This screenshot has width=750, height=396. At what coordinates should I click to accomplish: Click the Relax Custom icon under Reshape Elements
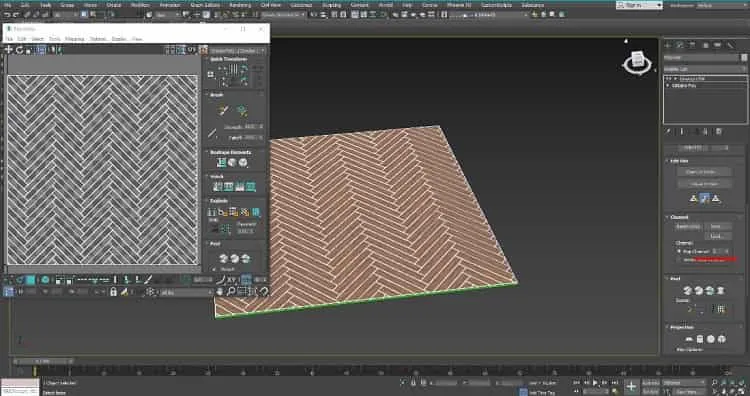(x=243, y=163)
